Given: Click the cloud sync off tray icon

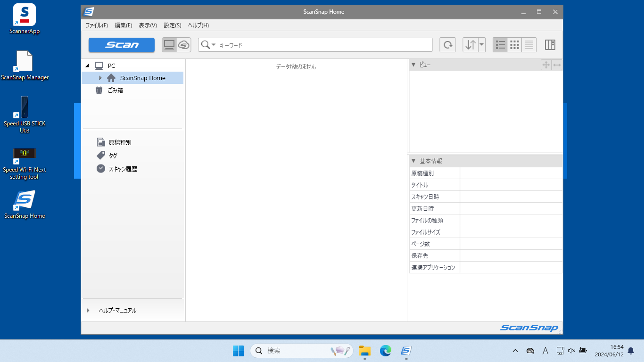Looking at the screenshot, I should (x=530, y=351).
